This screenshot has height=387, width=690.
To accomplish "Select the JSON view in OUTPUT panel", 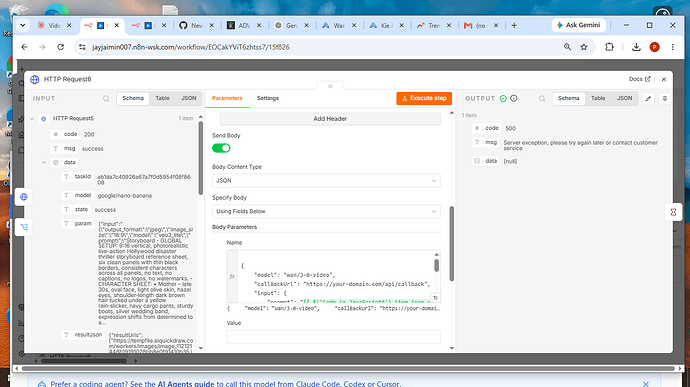I will coord(624,98).
